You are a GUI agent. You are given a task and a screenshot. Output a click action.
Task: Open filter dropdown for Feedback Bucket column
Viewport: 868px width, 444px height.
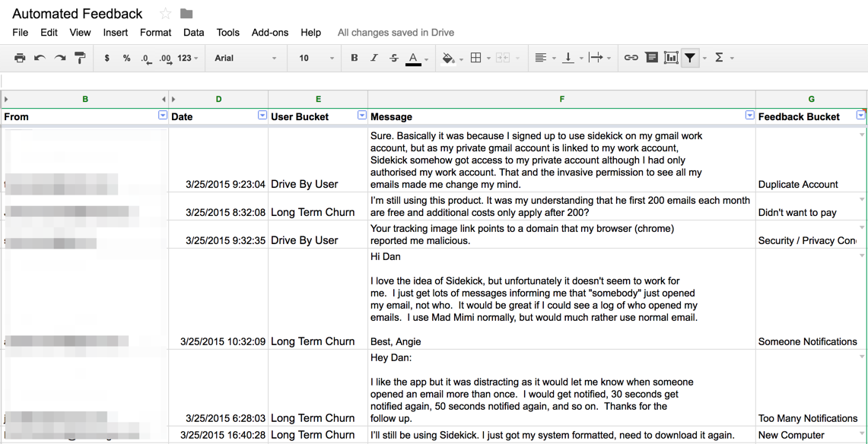click(x=861, y=115)
